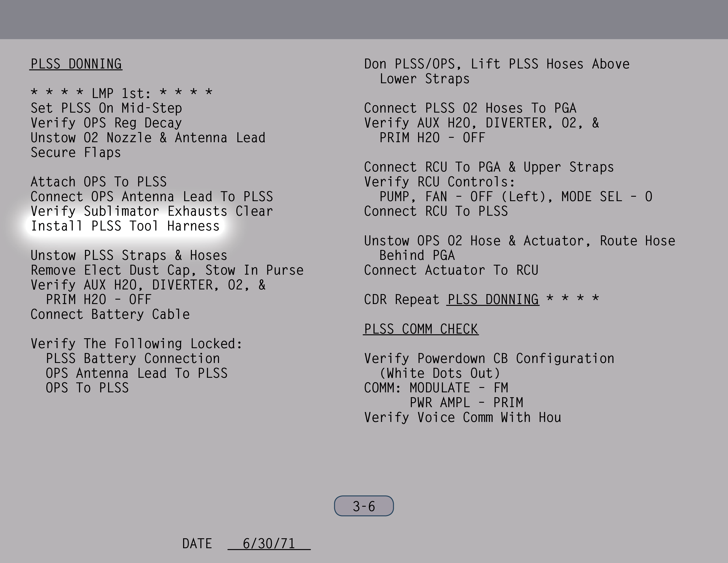Click the LMP 1st header line
728x563 pixels.
point(121,93)
